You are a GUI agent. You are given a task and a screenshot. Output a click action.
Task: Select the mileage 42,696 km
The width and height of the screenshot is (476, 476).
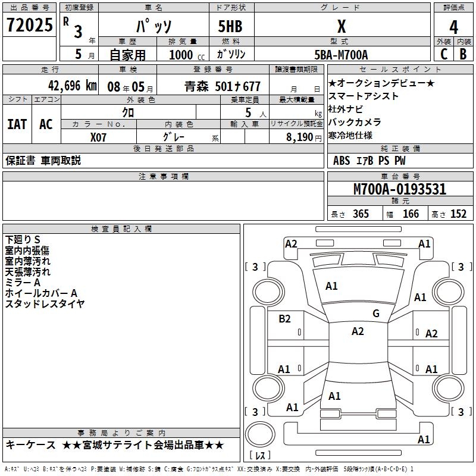pos(73,86)
